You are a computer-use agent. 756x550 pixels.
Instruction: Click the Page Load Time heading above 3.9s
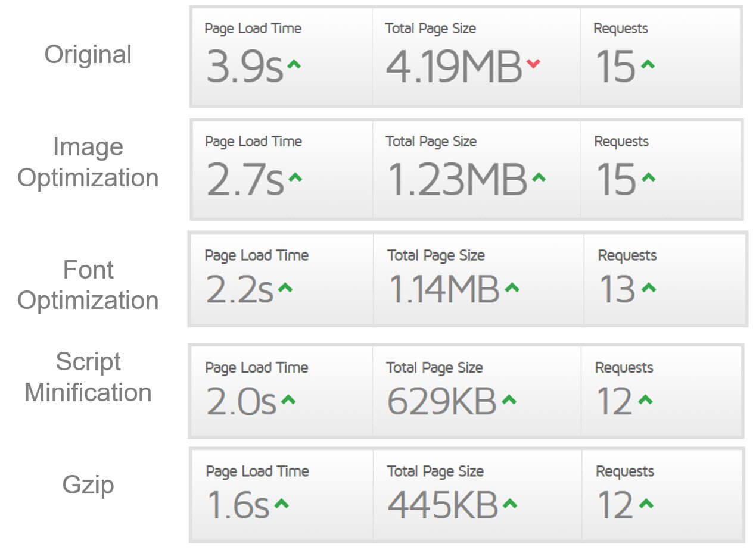tap(253, 29)
